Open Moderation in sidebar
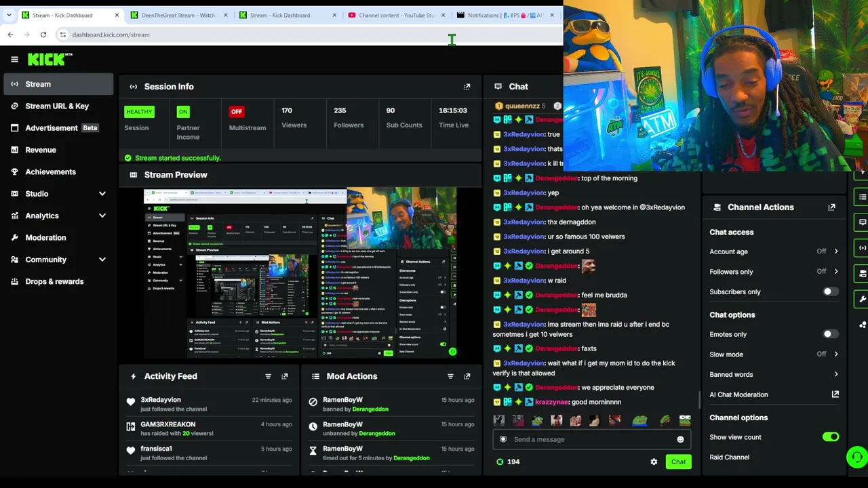This screenshot has height=488, width=868. point(58,237)
